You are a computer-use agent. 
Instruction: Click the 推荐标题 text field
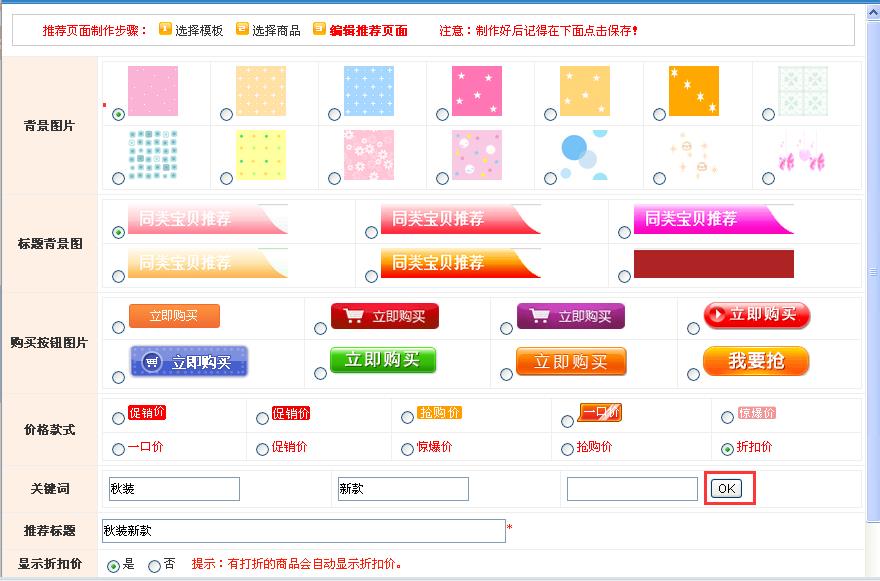(304, 531)
